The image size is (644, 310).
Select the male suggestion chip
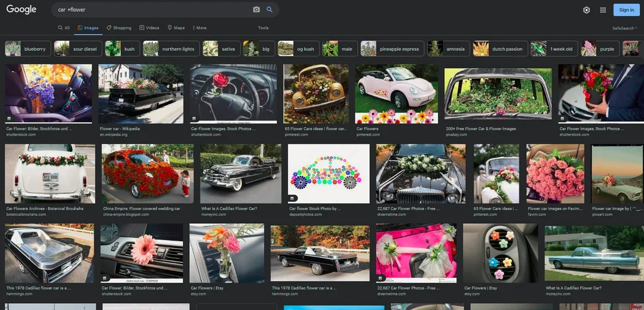339,48
